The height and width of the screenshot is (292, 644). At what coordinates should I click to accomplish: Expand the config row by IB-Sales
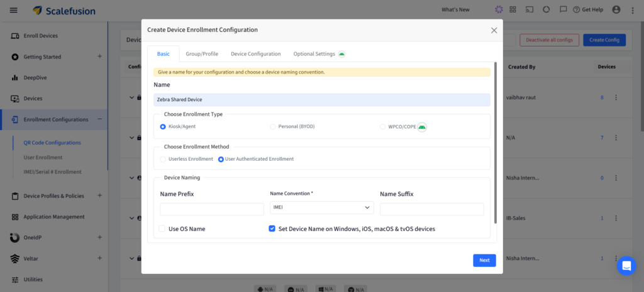(131, 218)
